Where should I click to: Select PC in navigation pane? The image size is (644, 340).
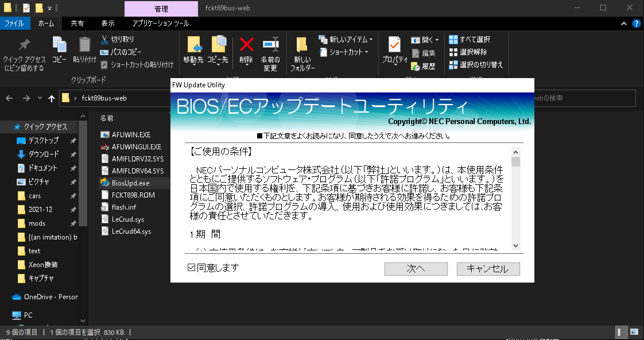click(22, 315)
